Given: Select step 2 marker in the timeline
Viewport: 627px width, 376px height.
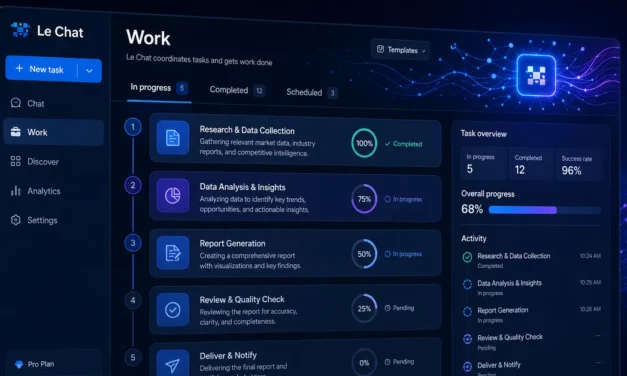Looking at the screenshot, I should pos(133,185).
